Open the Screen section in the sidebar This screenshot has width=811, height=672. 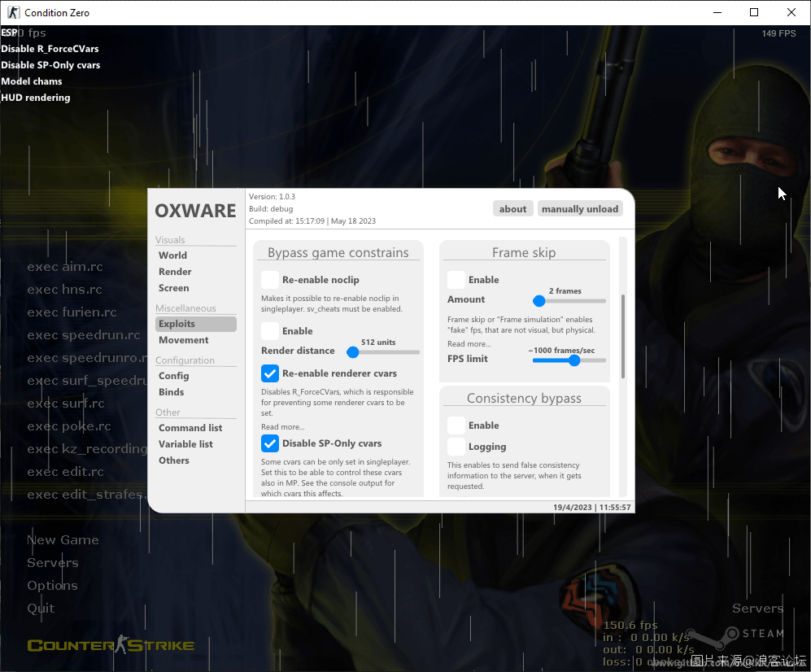[174, 288]
